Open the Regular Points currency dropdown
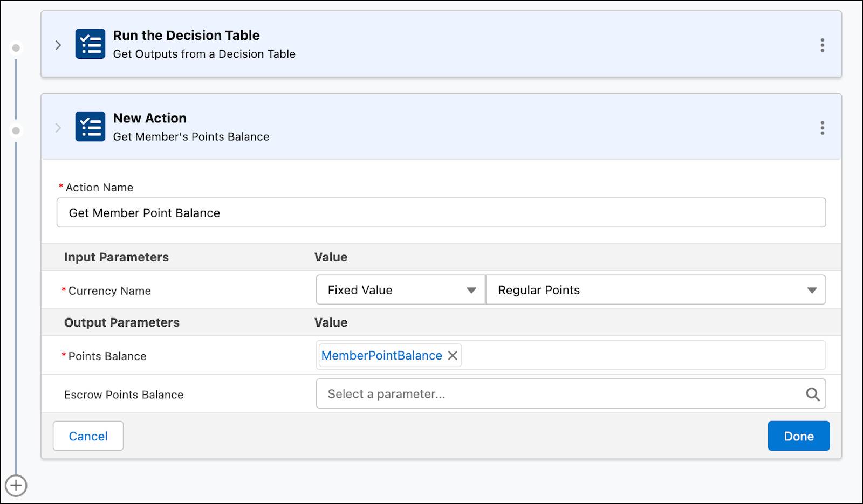Screen dimensions: 863x504 click(x=656, y=290)
